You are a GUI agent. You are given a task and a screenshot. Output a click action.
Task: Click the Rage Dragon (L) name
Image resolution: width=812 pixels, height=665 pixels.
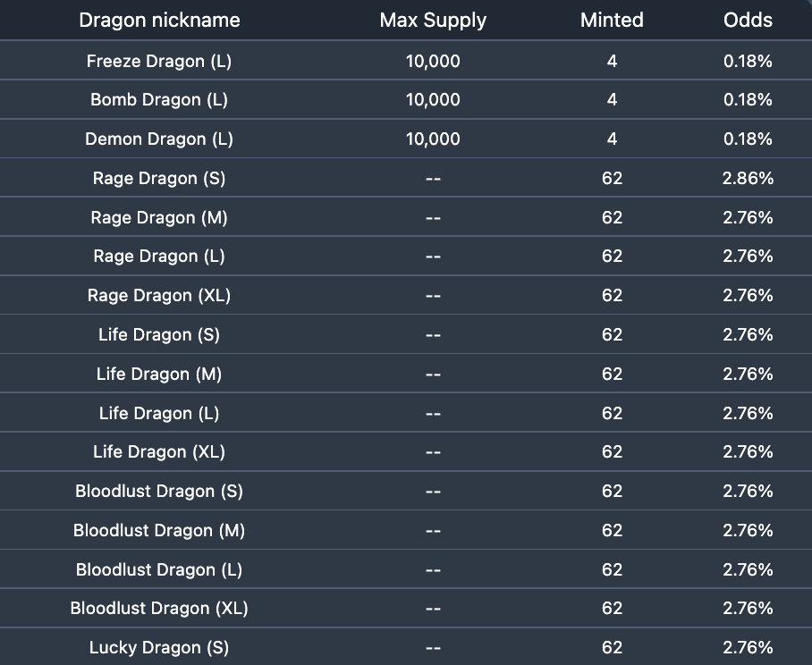[159, 257]
